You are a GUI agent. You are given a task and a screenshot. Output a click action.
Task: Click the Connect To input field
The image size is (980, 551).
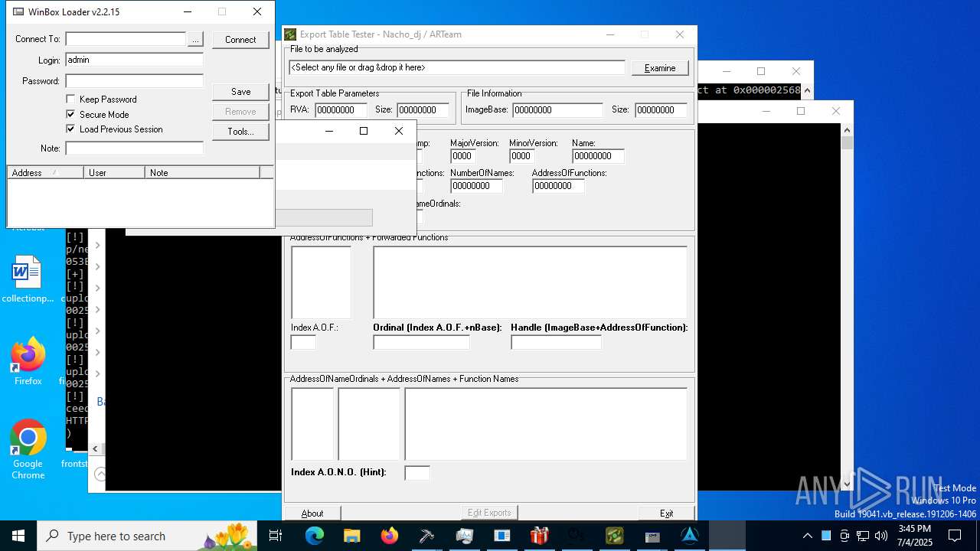pyautogui.click(x=126, y=39)
